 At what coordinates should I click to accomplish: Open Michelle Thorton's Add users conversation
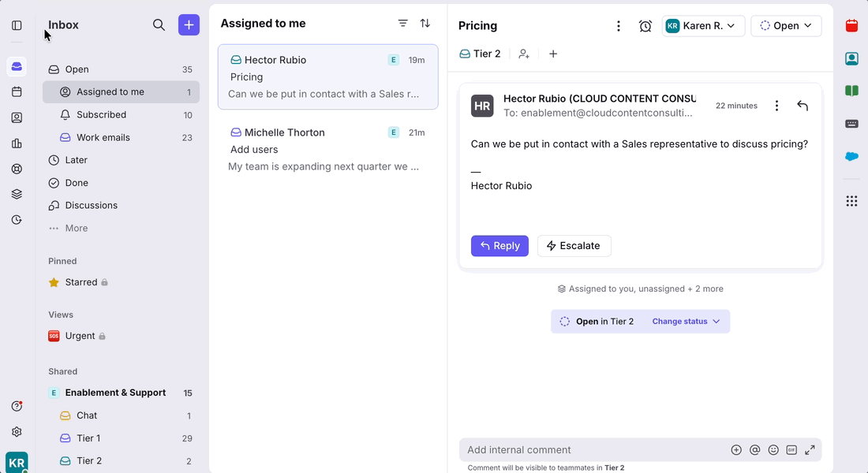(327, 149)
